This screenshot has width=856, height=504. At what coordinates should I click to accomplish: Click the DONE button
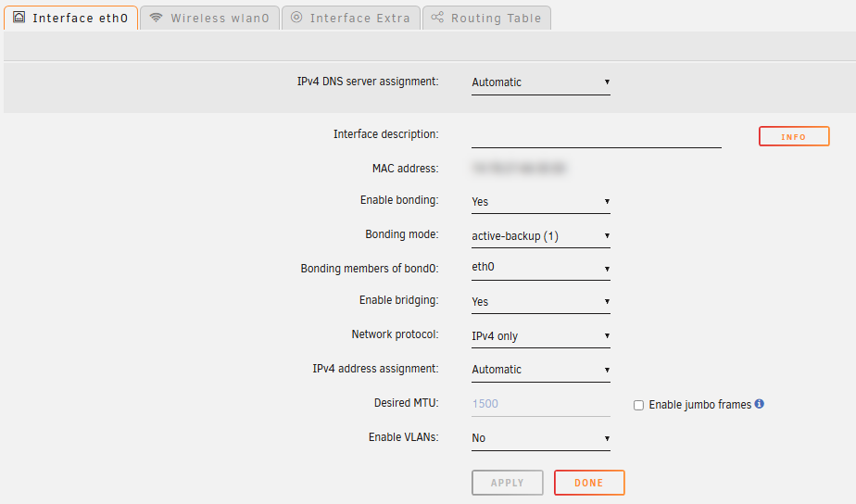(588, 483)
